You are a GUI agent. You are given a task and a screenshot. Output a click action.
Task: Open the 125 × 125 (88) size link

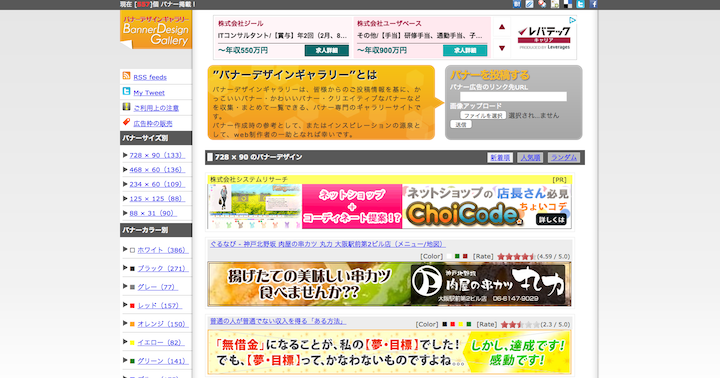[x=157, y=199]
